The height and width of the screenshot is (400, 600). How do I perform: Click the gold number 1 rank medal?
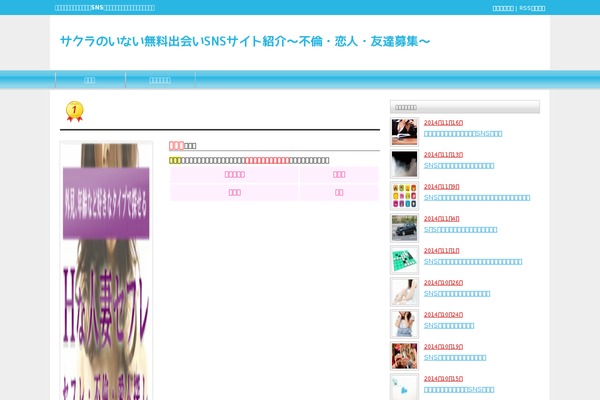pyautogui.click(x=75, y=111)
